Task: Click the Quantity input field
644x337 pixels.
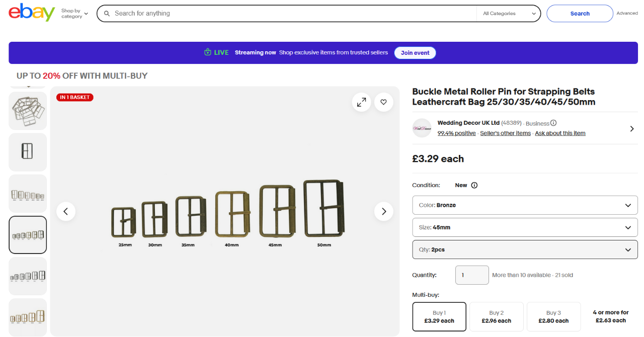Action: point(472,275)
